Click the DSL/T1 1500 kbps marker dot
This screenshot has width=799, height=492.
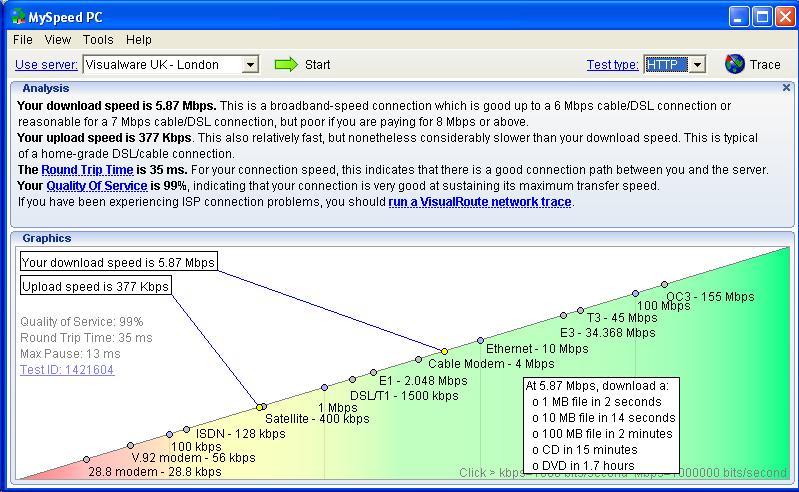(353, 379)
